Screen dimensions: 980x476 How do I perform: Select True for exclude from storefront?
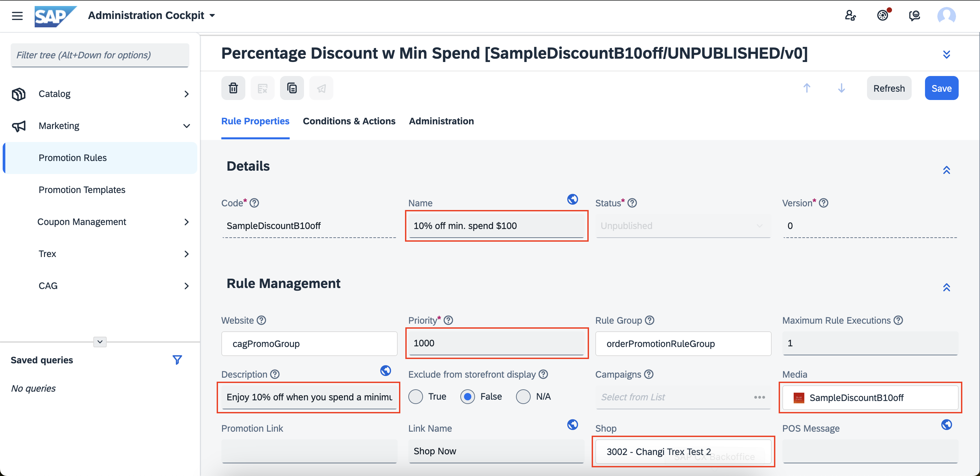pos(415,396)
